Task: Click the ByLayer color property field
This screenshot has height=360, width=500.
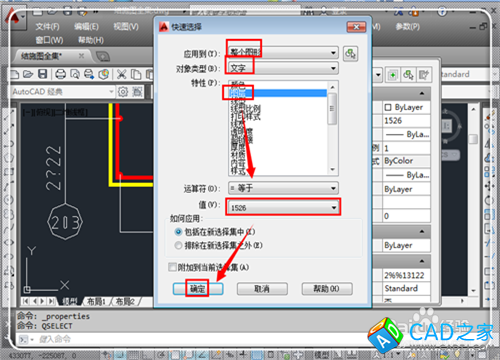Action: pos(406,107)
